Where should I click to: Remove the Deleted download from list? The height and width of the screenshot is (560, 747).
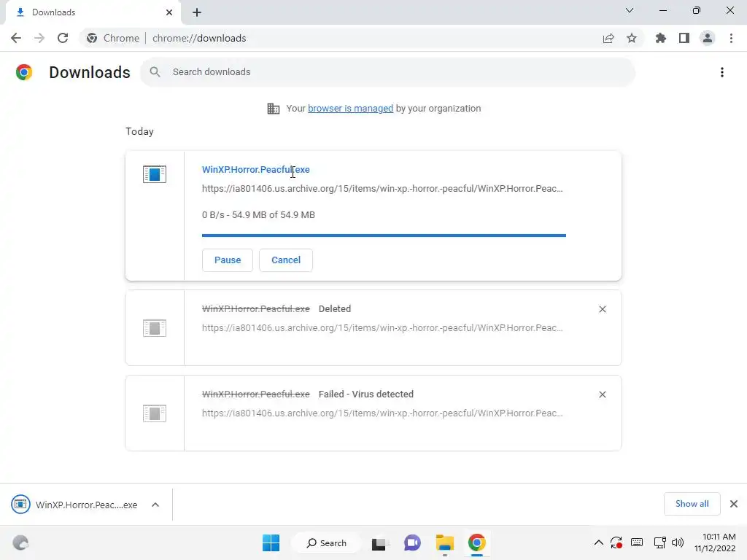602,309
